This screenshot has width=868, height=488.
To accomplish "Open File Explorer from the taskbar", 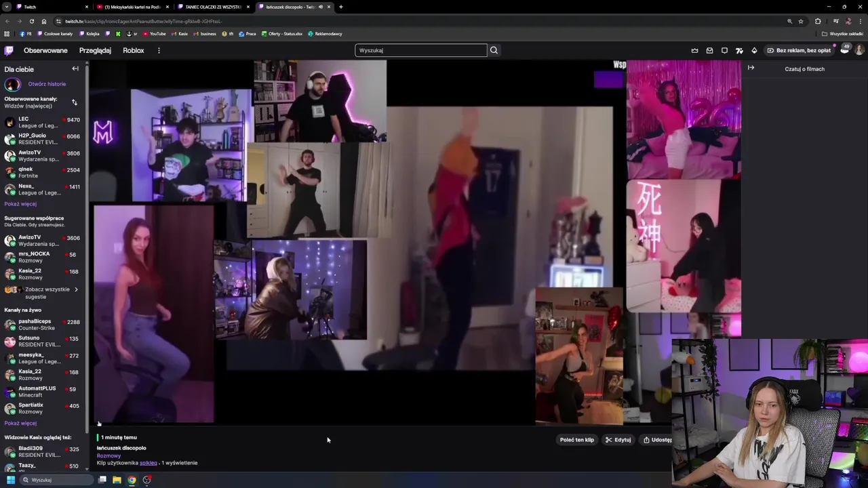I will (117, 480).
